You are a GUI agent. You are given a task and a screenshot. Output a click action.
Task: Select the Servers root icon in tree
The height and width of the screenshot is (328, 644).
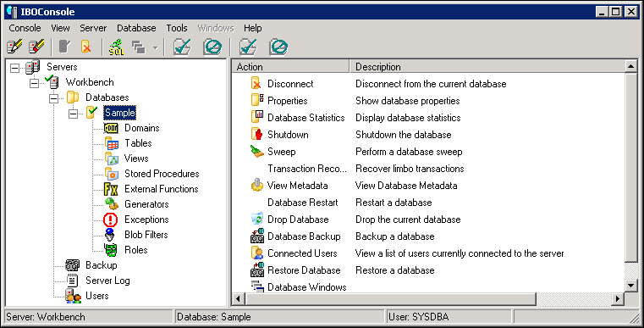tap(32, 67)
